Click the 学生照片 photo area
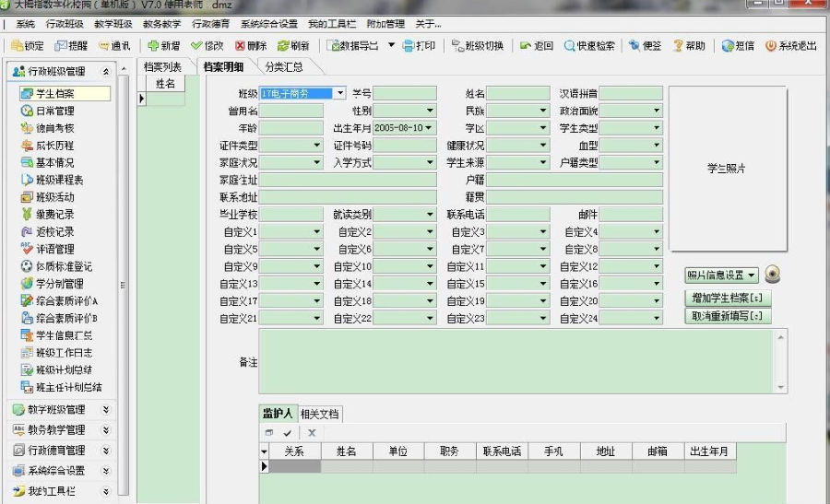Screen dimensions: 830x504 [x=728, y=169]
